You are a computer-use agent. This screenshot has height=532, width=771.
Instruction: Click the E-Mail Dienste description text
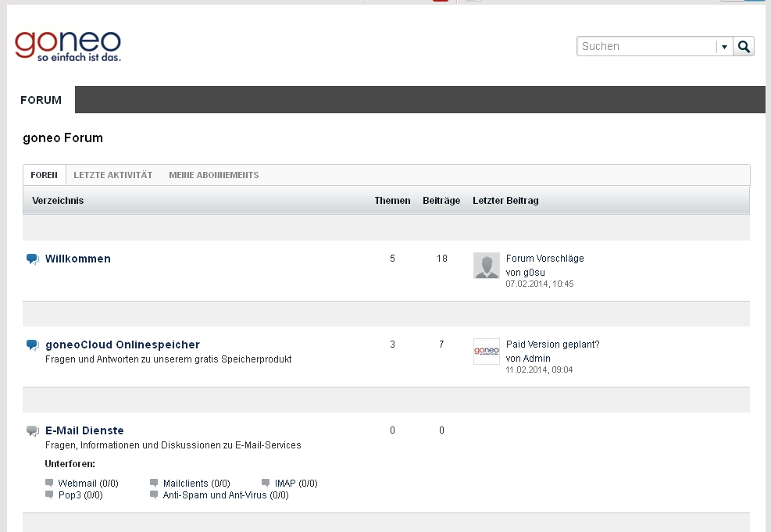click(173, 445)
